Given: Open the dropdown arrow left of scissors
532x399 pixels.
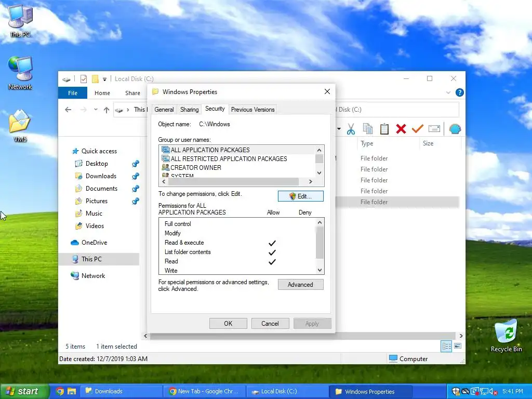Looking at the screenshot, I should pyautogui.click(x=339, y=129).
